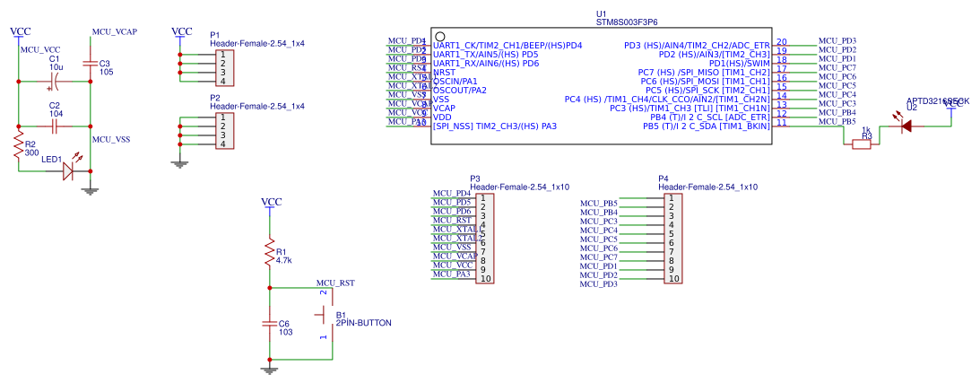Select the P3 1x10 header connector body
The height and width of the screenshot is (383, 980).
484,239
